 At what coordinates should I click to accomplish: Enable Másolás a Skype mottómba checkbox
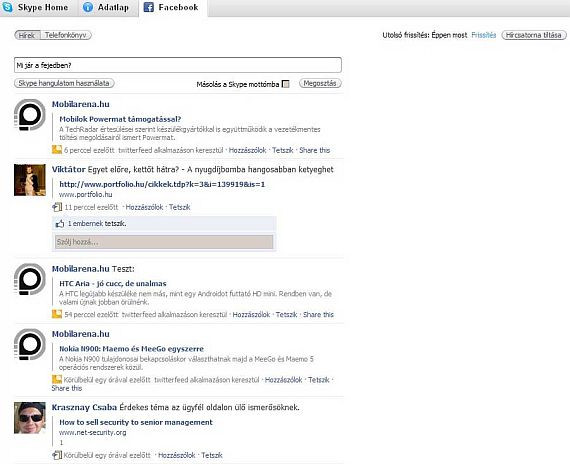tap(286, 84)
